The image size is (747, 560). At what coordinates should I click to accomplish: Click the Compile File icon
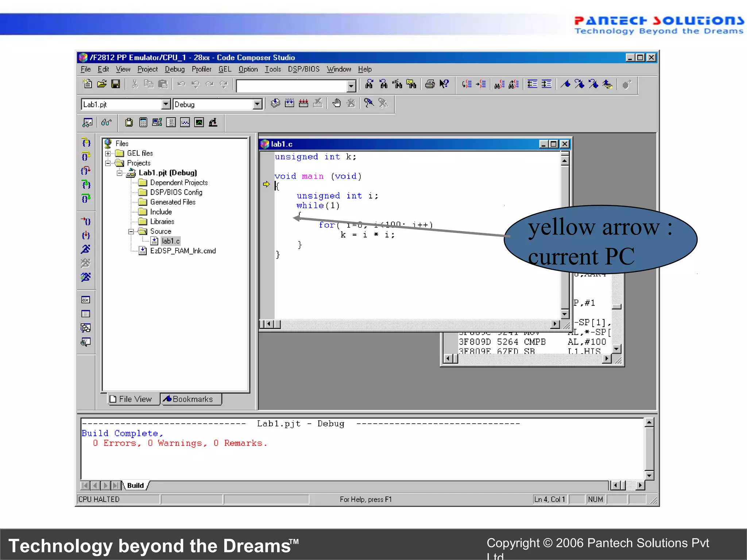point(275,104)
